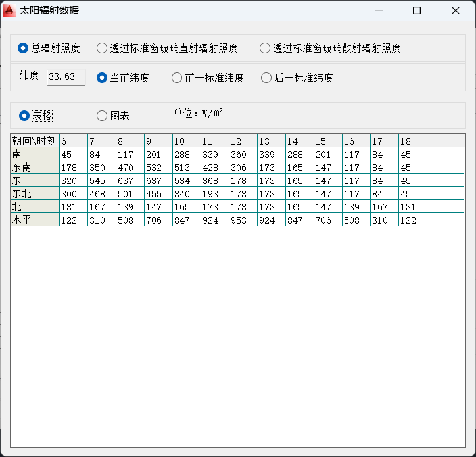
Task: Click the 东南 row header in table
Action: click(34, 168)
